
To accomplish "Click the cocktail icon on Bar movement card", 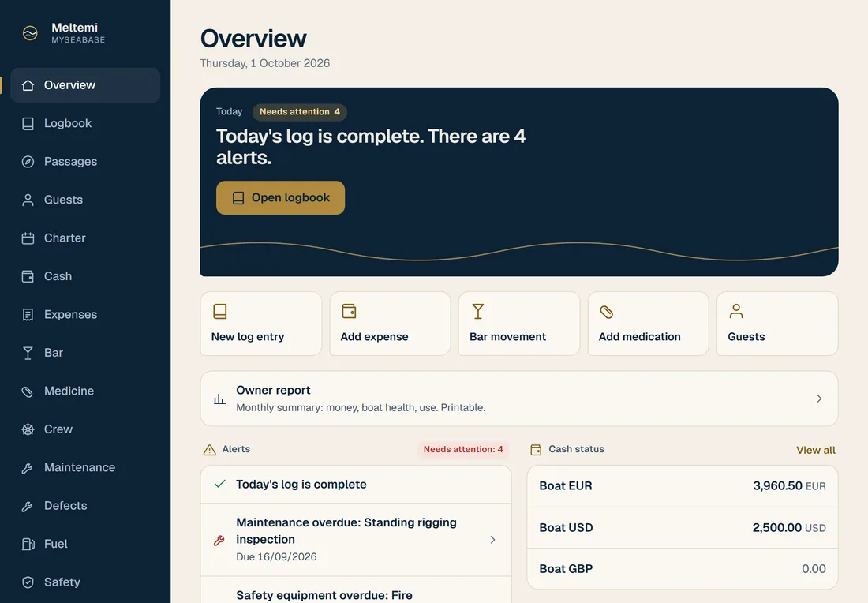I will (478, 311).
